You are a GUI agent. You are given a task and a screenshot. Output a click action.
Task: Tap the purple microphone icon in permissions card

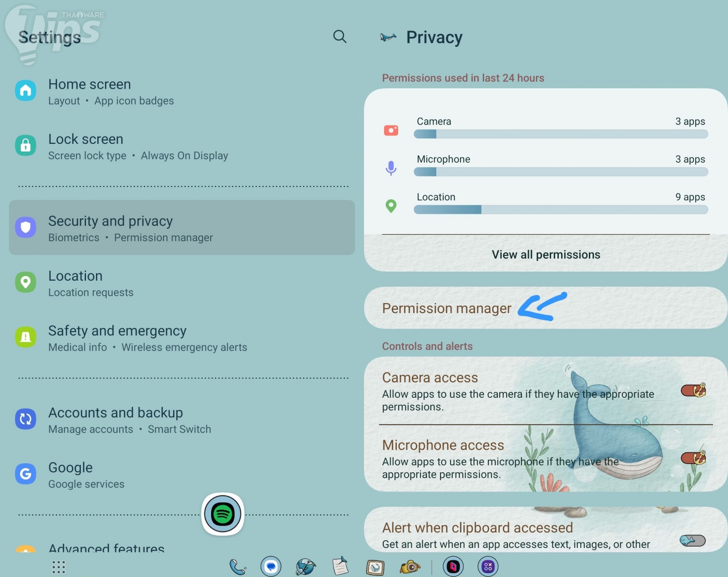point(391,168)
